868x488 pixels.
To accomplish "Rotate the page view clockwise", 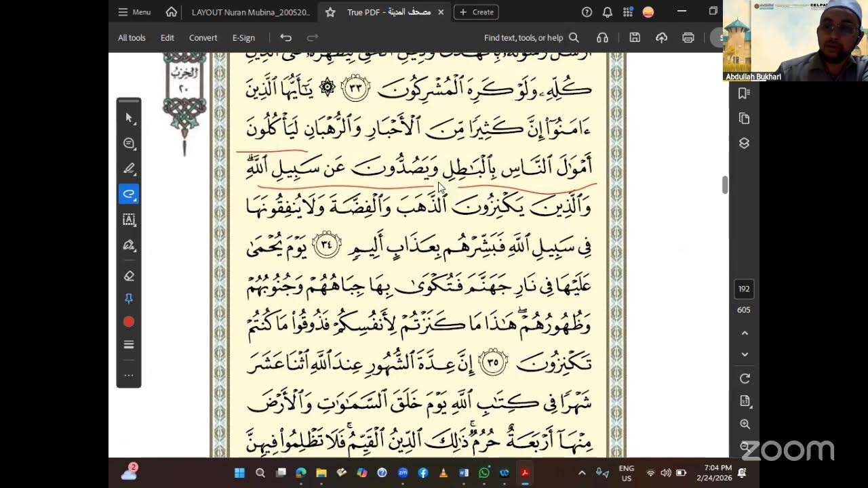I will pos(745,379).
